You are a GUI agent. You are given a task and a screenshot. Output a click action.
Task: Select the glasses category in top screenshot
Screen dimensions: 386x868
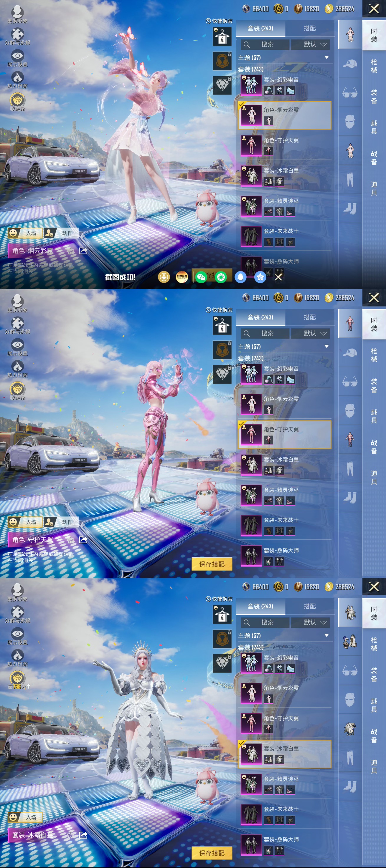350,93
